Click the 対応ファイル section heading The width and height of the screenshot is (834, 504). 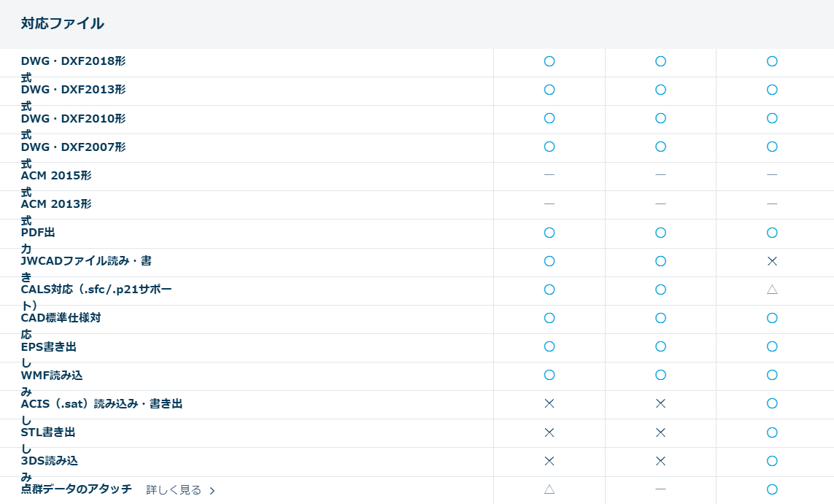pyautogui.click(x=63, y=24)
